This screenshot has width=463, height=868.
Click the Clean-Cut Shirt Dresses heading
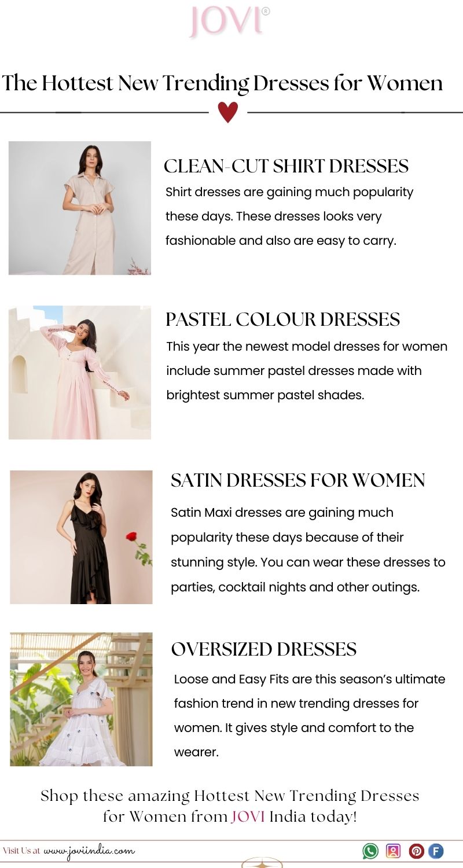coord(286,166)
